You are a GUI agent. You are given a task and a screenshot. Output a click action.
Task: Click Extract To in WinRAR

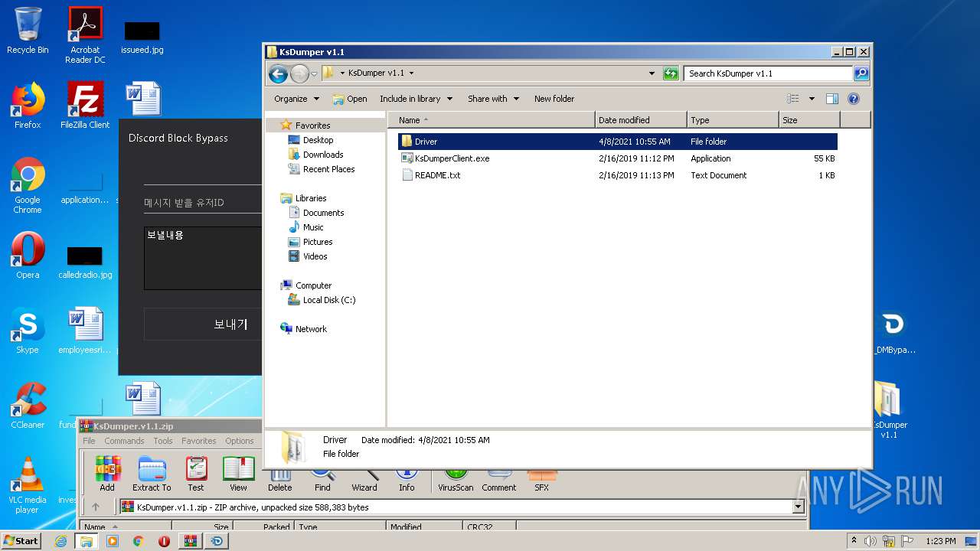pos(152,474)
